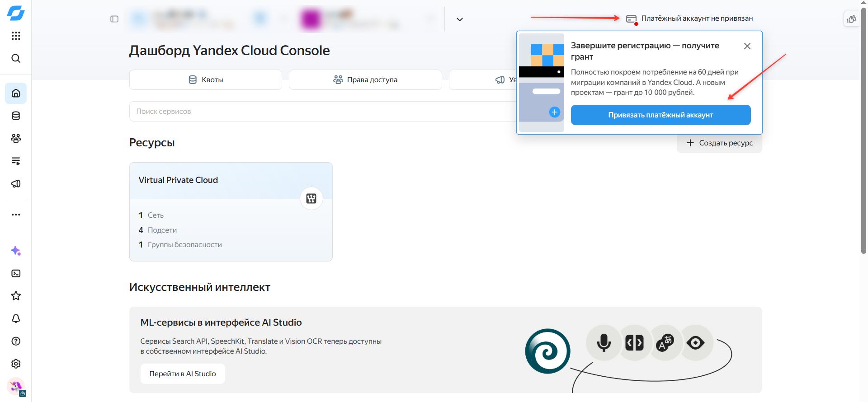Open notifications bell in sidebar

16,318
